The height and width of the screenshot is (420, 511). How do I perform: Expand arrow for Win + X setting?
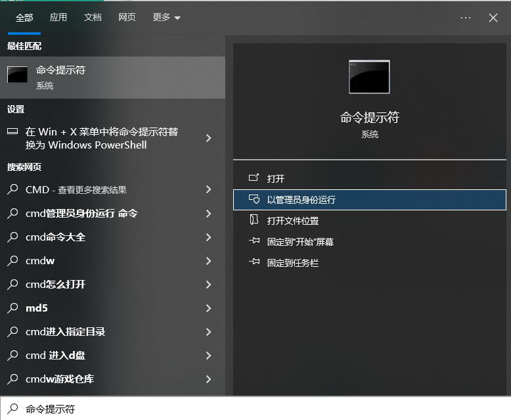[x=209, y=138]
